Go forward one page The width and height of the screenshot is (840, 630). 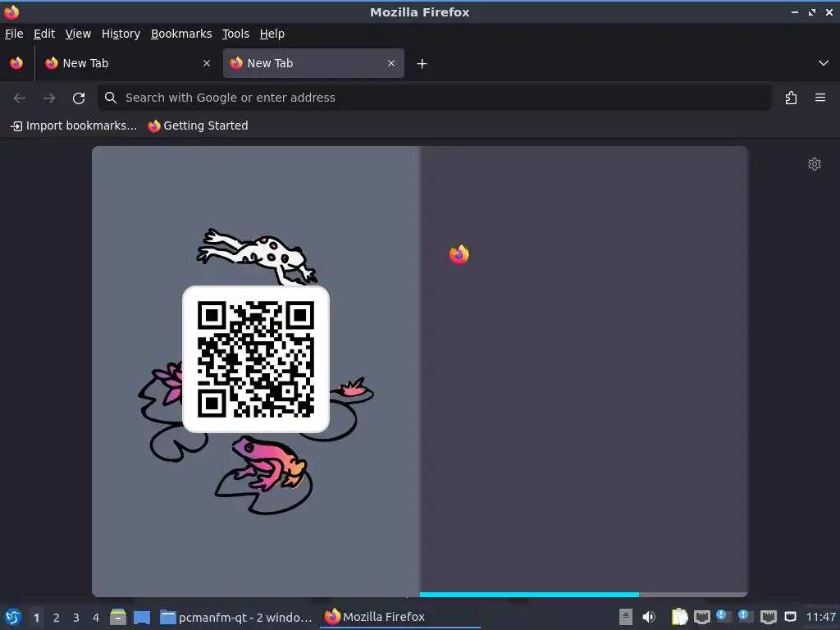[48, 98]
